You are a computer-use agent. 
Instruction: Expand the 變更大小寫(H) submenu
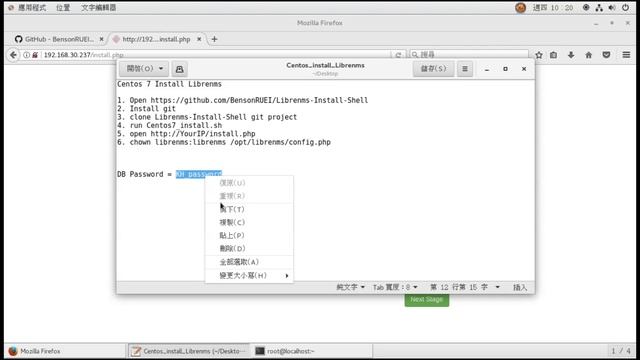(x=249, y=276)
